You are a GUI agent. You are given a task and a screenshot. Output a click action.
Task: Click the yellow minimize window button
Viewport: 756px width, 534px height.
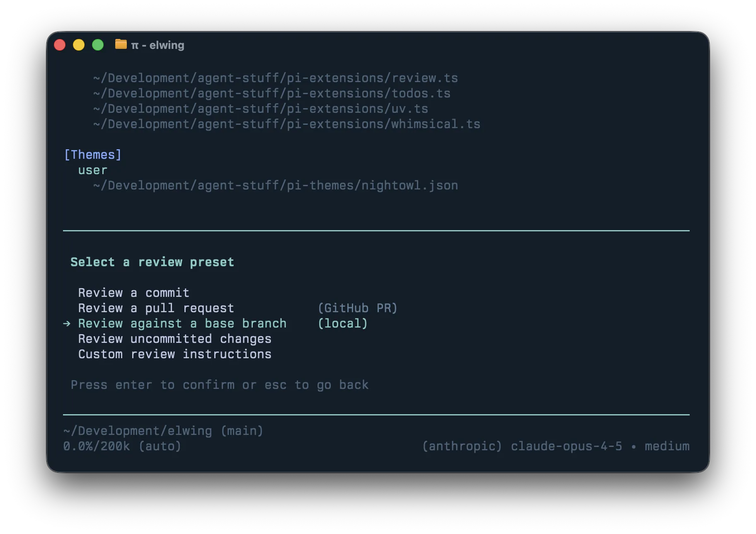coord(79,45)
